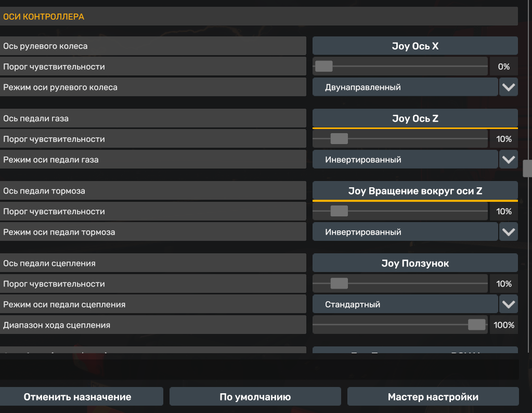Screen dimensions: 532x413
Task: Click gas pedal sensitivity threshold slider handle
Action: click(339, 139)
